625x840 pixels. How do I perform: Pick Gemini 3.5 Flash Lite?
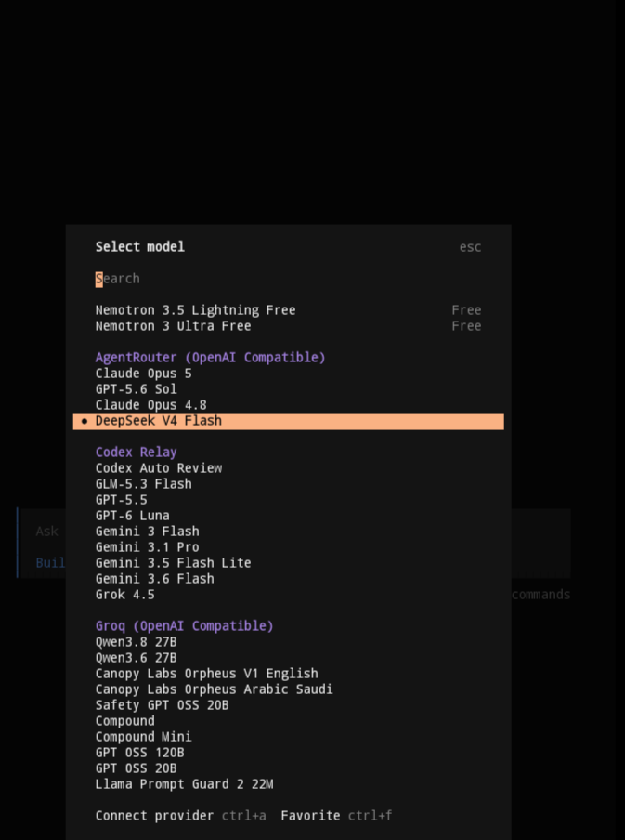(x=288, y=563)
